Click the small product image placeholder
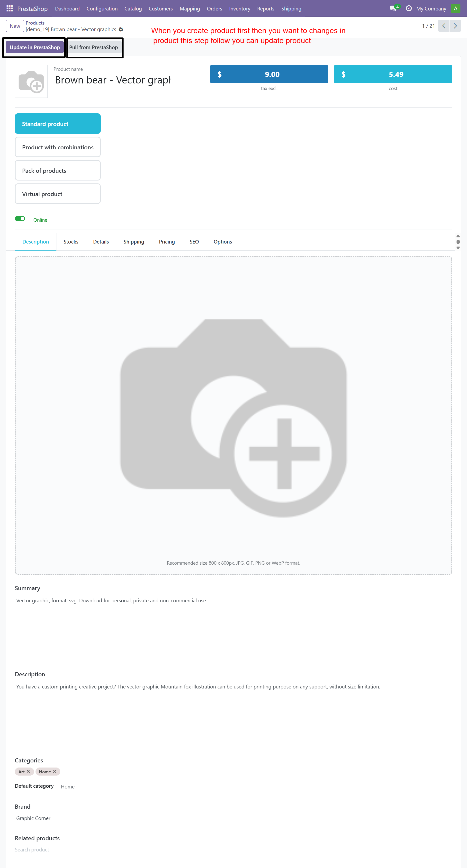 [x=31, y=81]
